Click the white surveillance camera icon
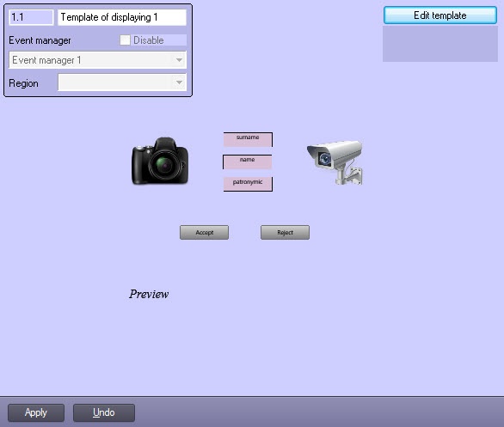The width and height of the screenshot is (504, 427). point(335,162)
